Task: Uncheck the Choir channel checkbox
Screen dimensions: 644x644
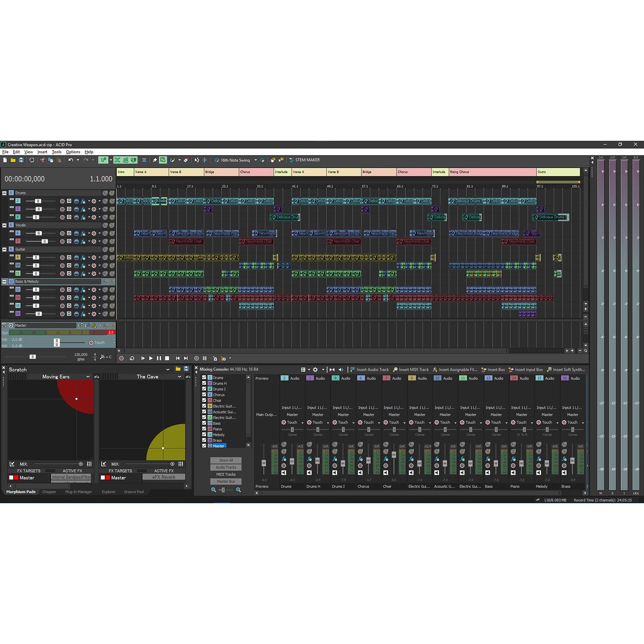Action: pyautogui.click(x=204, y=400)
